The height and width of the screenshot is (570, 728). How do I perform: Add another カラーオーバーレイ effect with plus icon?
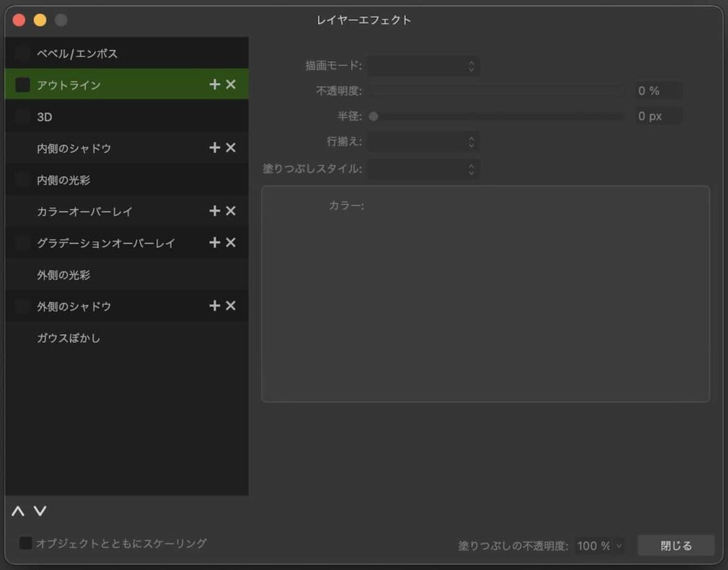(215, 211)
